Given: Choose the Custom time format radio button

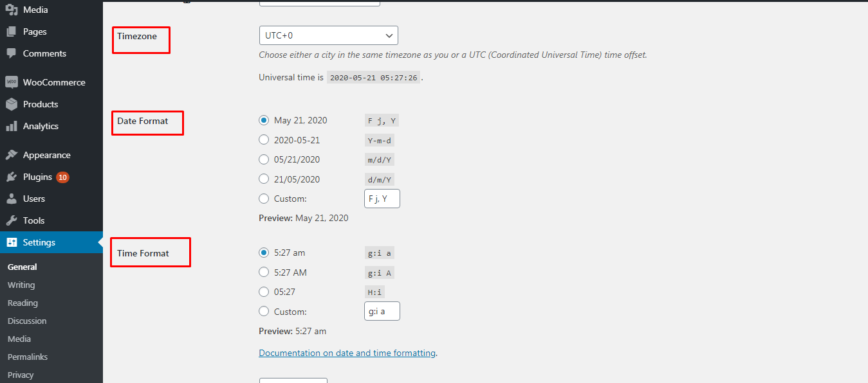Looking at the screenshot, I should (x=264, y=311).
